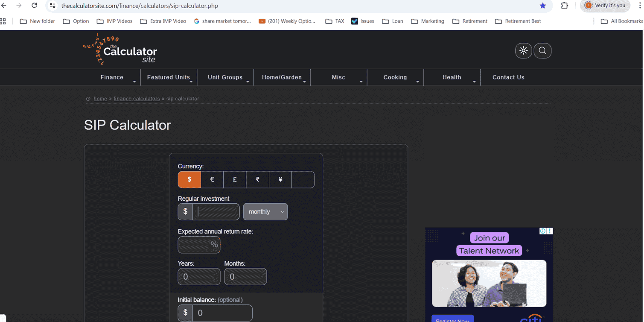The width and height of the screenshot is (644, 322).
Task: Reload the page with the refresh icon
Action: coord(34,6)
